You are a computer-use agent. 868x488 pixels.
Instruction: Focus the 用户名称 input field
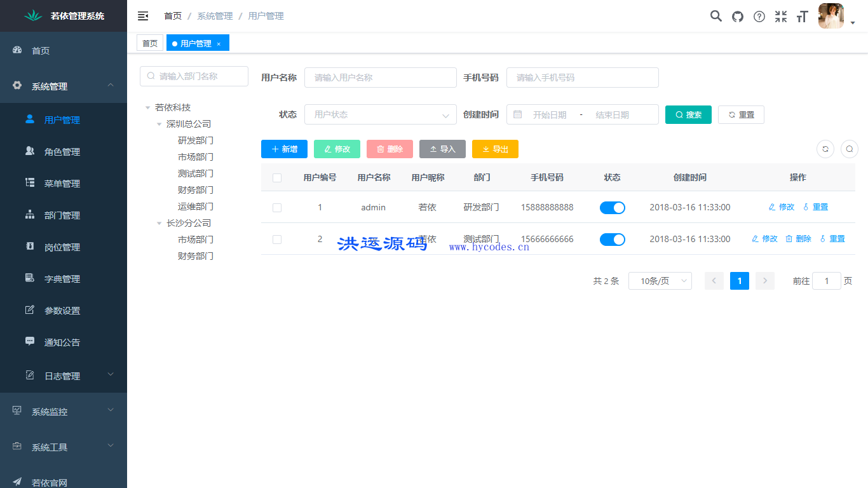pos(381,78)
